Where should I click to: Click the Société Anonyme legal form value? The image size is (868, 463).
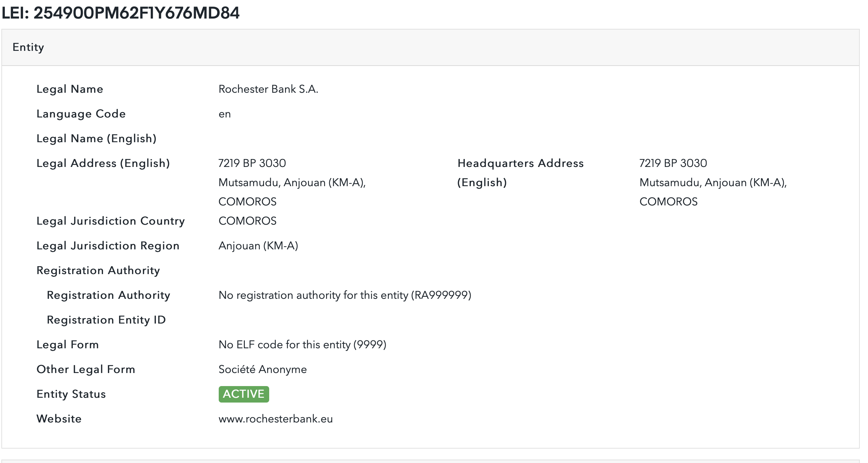(263, 369)
